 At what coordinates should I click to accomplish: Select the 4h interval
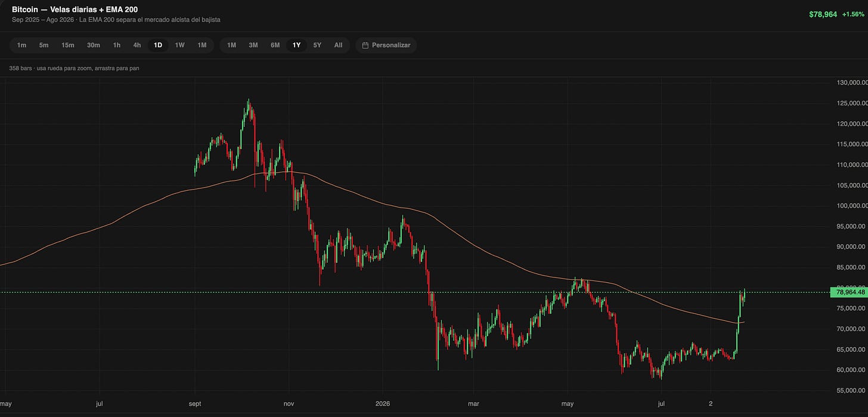(x=137, y=45)
